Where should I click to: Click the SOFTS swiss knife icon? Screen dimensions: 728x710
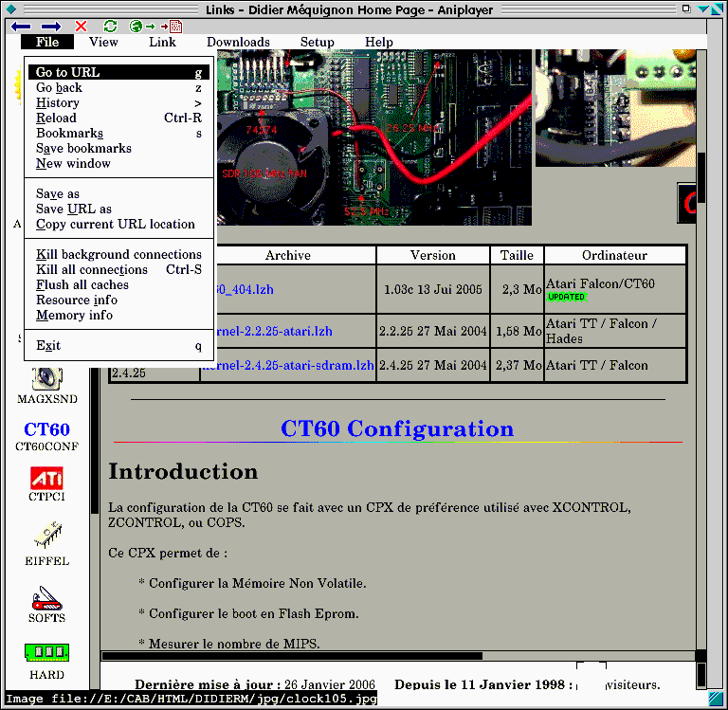point(46,598)
